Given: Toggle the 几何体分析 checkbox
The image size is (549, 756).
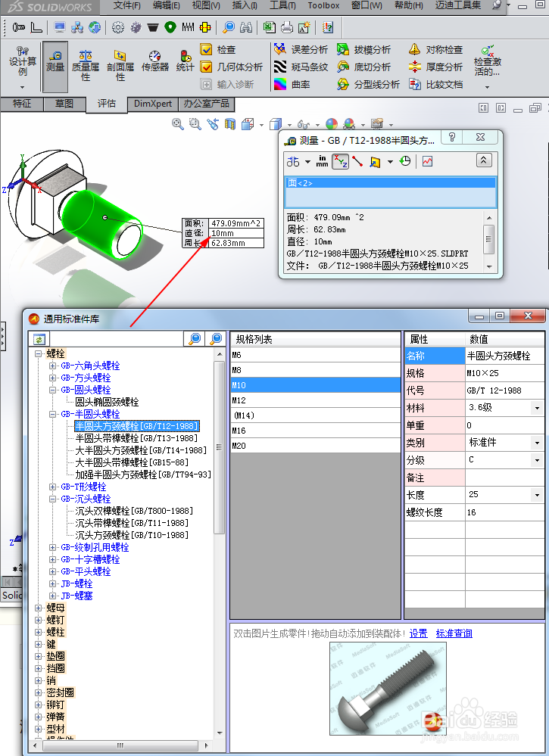Looking at the screenshot, I should click(206, 67).
